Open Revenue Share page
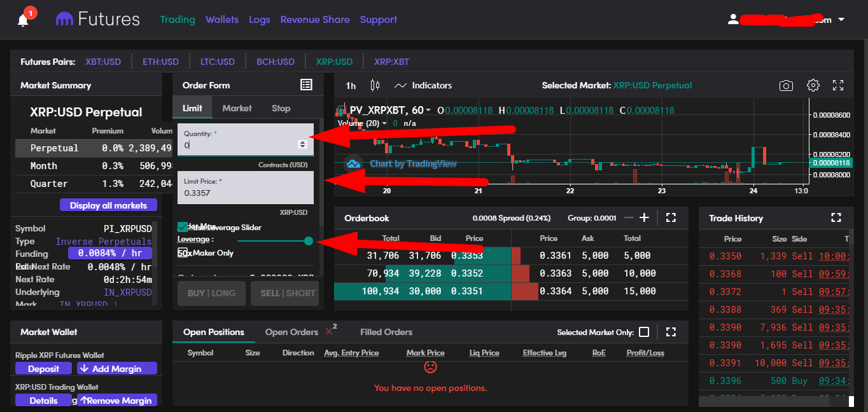Screen dimensions: 868x412 click(x=315, y=20)
